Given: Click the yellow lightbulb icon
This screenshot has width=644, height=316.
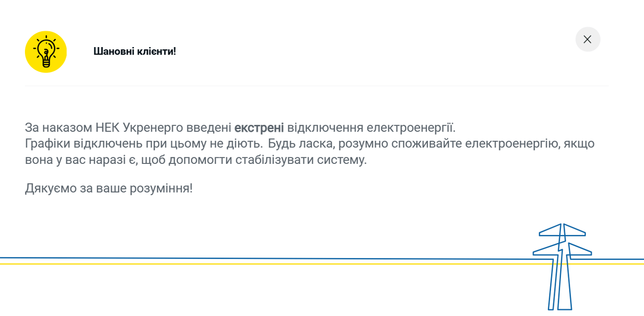Looking at the screenshot, I should coord(46,52).
